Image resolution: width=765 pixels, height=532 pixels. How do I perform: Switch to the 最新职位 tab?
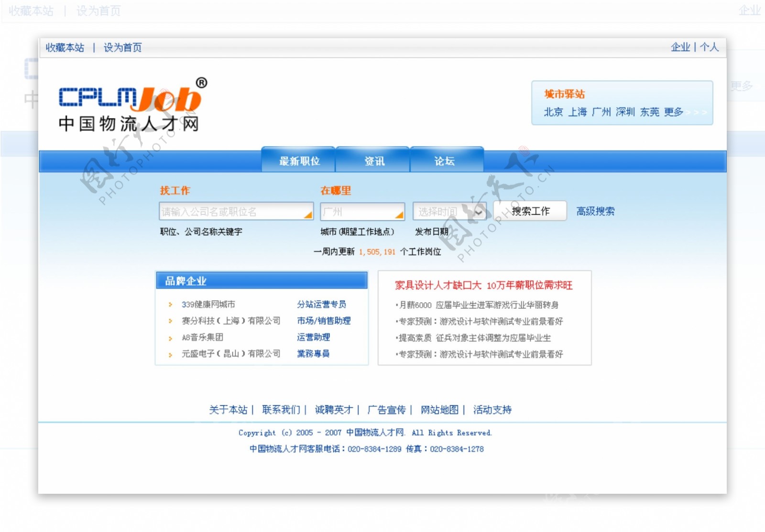tap(299, 161)
